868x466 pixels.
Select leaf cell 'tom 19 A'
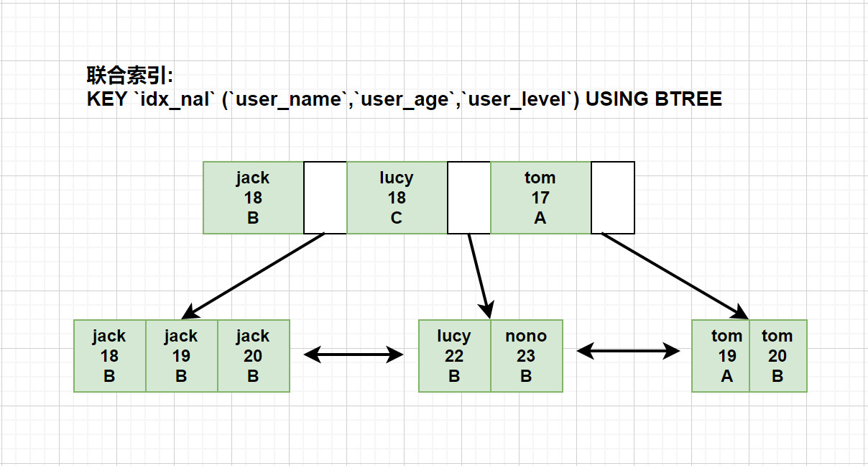tap(720, 356)
